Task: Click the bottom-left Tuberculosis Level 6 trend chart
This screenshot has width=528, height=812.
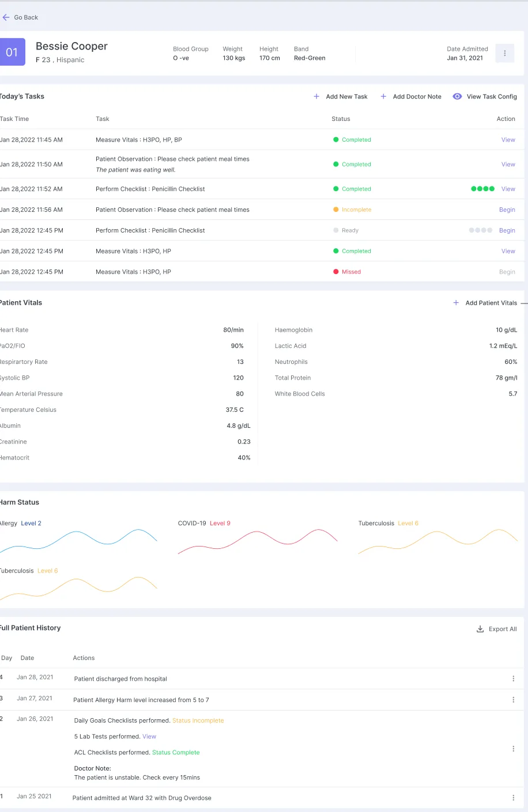Action: click(x=78, y=589)
